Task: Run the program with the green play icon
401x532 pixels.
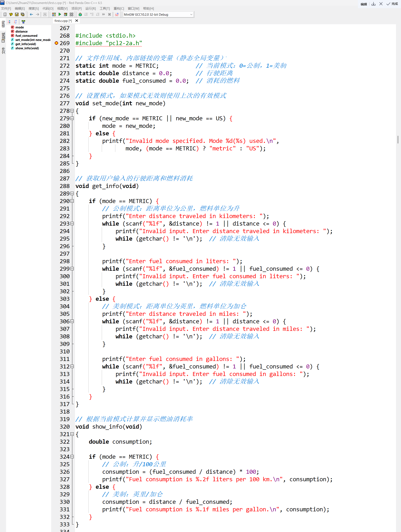Action: click(60, 14)
